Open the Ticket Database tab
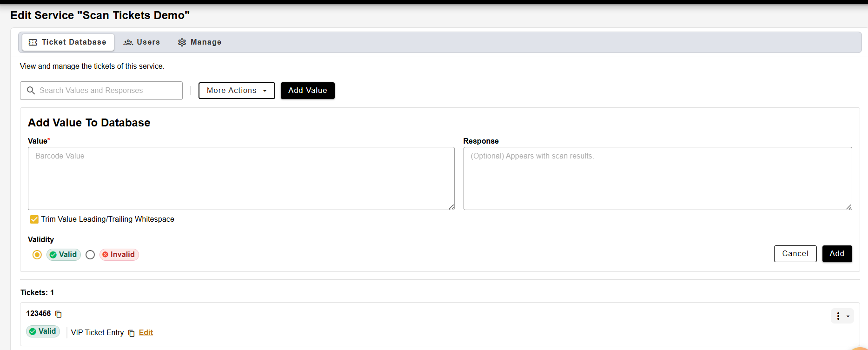 click(x=68, y=42)
